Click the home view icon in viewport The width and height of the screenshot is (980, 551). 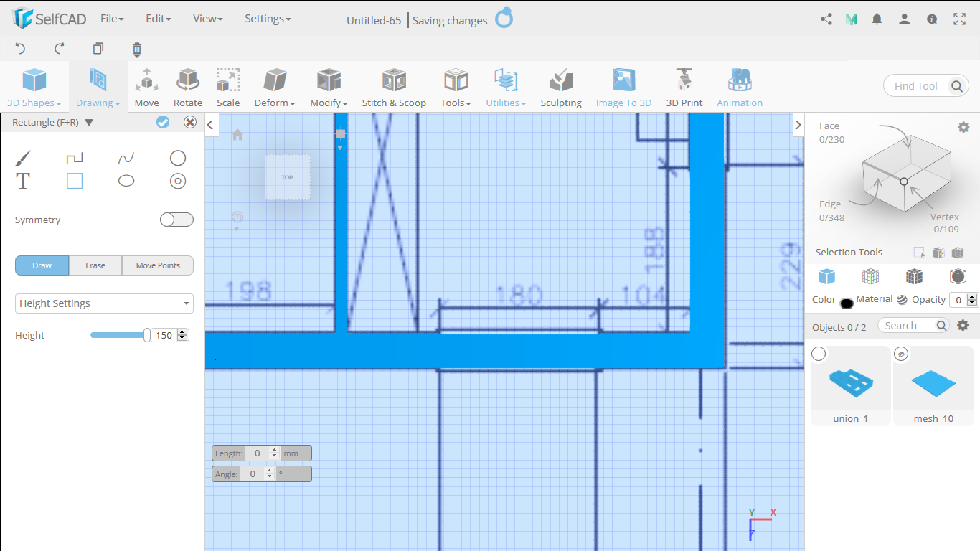[x=237, y=134]
